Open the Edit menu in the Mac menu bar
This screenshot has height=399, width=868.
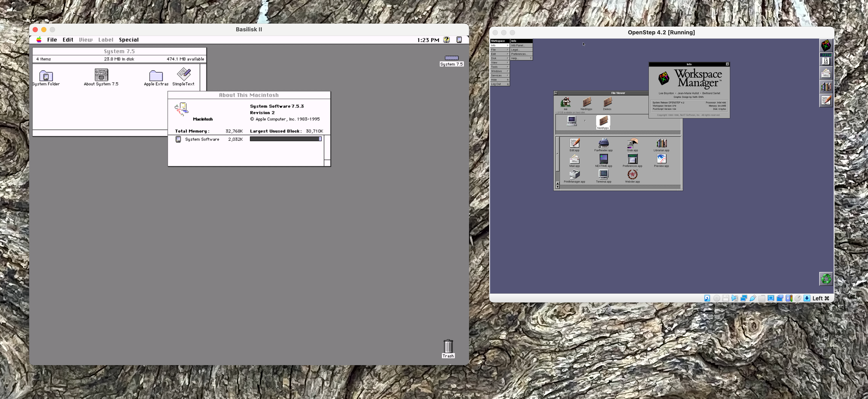pos(68,40)
